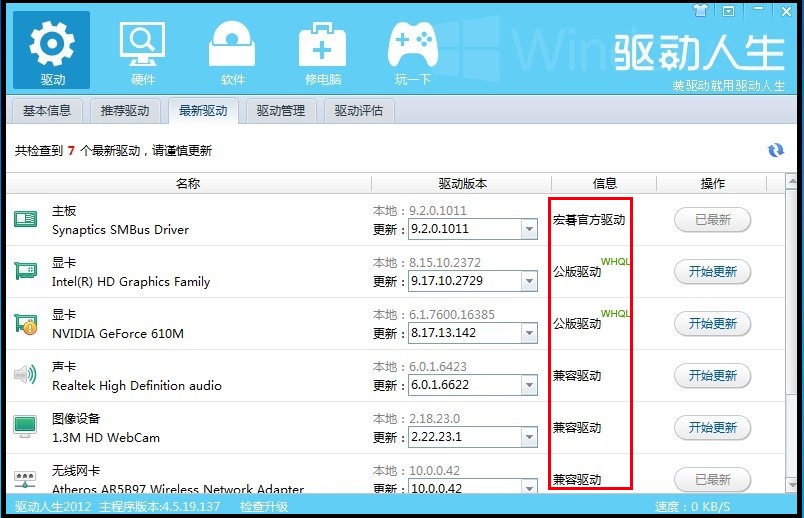The image size is (804, 518).
Task: Click 检查升级 link in status bar
Action: coord(264,507)
